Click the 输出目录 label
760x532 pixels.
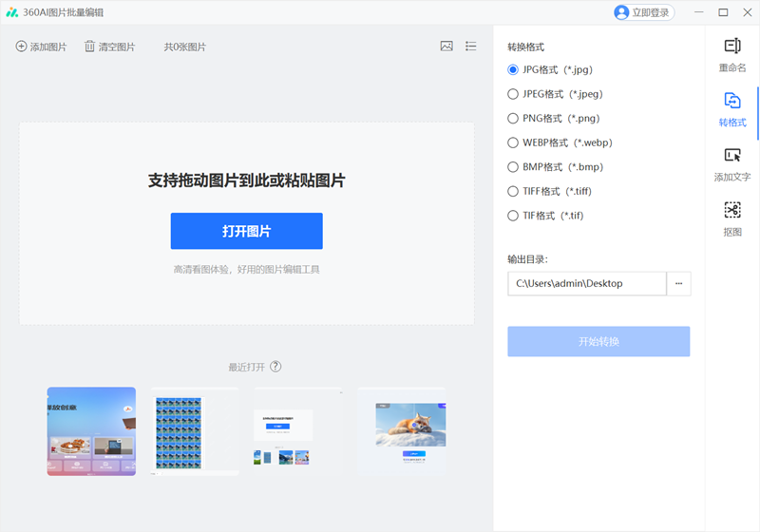coord(527,259)
